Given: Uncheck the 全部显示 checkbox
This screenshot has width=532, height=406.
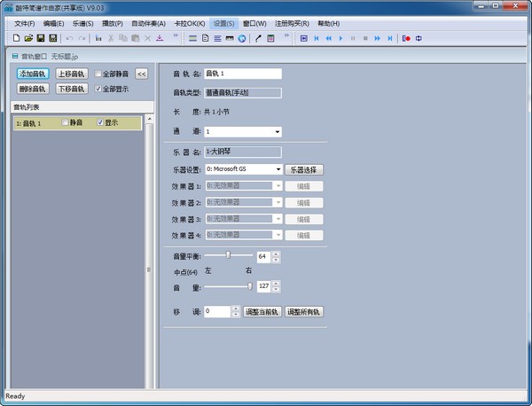Looking at the screenshot, I should [98, 89].
